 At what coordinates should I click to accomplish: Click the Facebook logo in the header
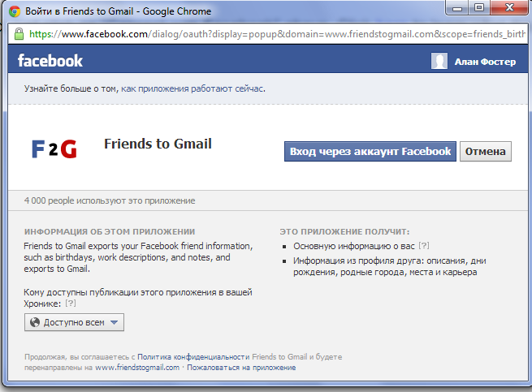click(x=50, y=61)
